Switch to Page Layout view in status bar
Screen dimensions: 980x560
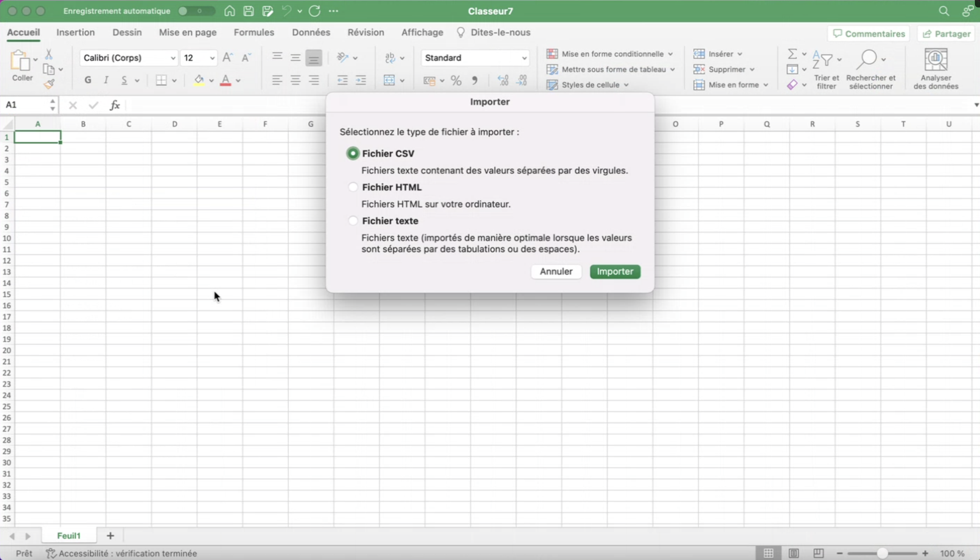tap(793, 553)
